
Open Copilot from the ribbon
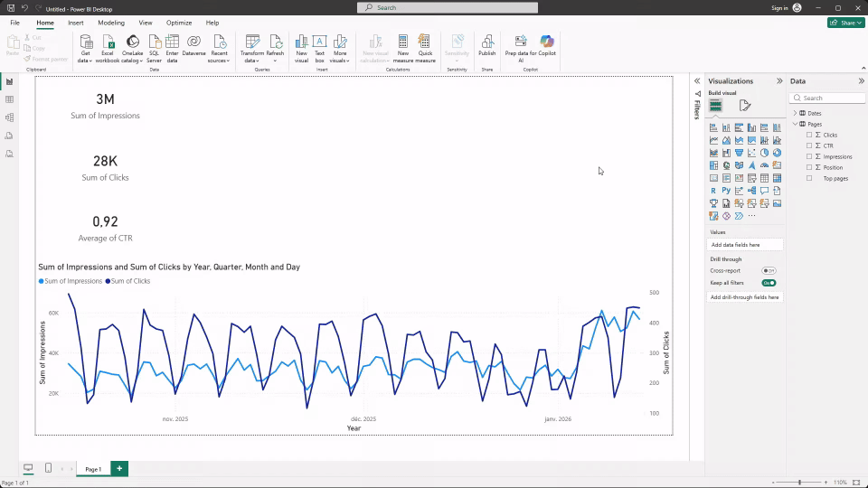click(x=547, y=46)
